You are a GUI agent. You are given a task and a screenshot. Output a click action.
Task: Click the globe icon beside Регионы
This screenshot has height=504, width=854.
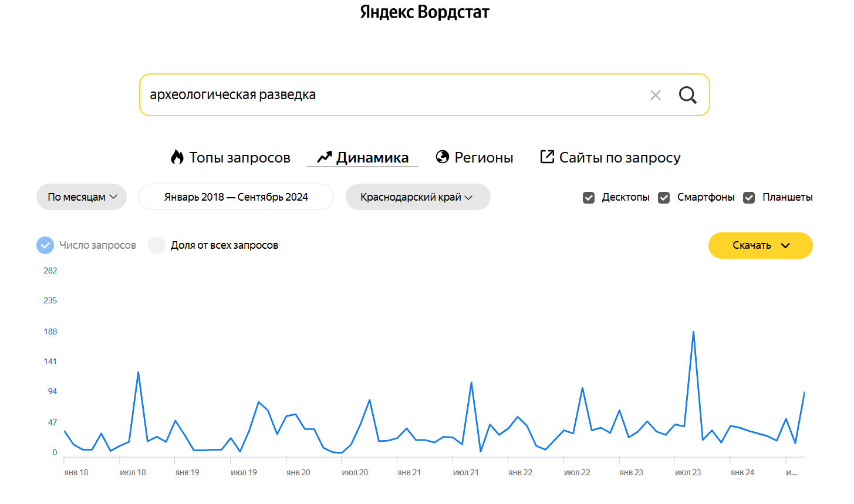click(443, 157)
